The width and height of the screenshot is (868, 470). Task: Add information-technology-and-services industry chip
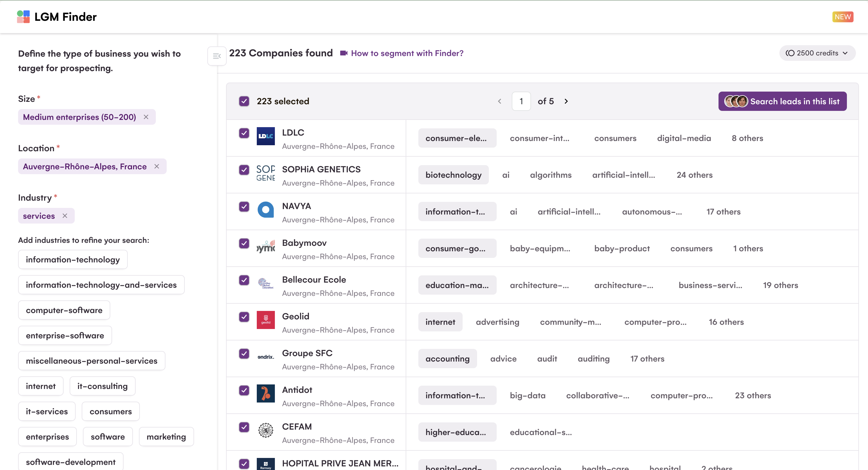pyautogui.click(x=101, y=285)
